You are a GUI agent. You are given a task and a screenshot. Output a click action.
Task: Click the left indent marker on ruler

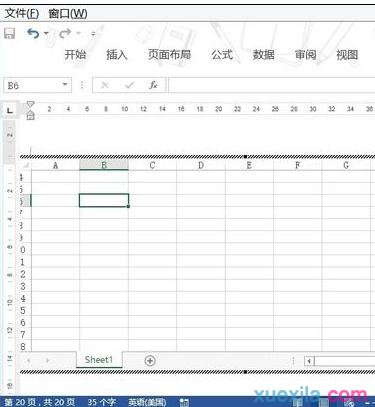pyautogui.click(x=30, y=116)
